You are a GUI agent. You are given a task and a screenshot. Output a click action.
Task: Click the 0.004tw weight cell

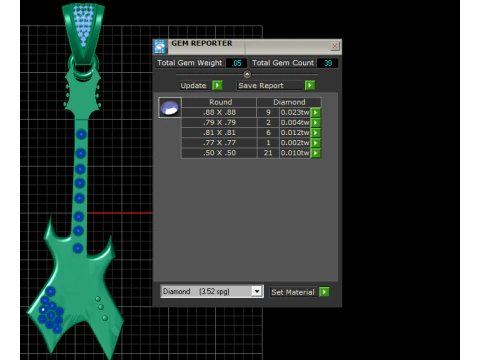click(295, 122)
